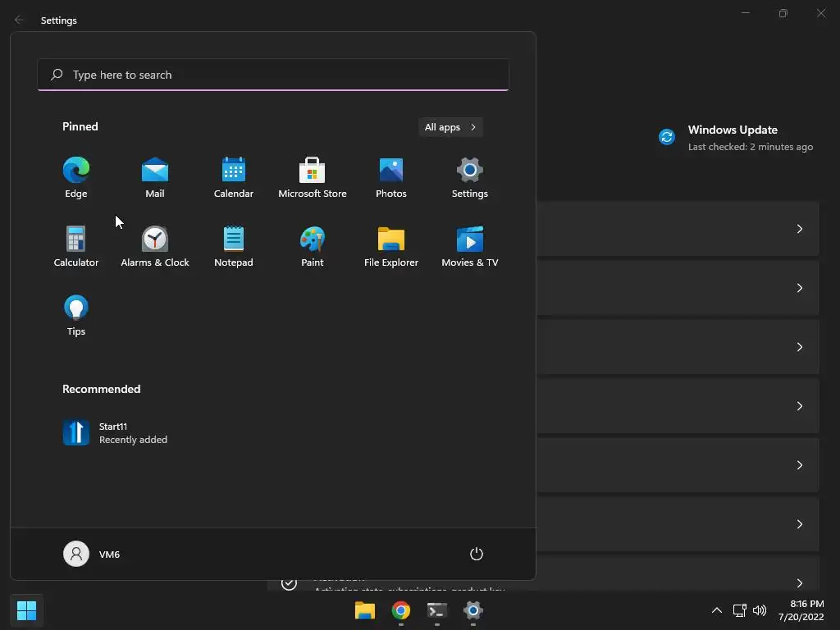The image size is (840, 630).
Task: Open Windows Update in the Settings window
Action: point(735,138)
